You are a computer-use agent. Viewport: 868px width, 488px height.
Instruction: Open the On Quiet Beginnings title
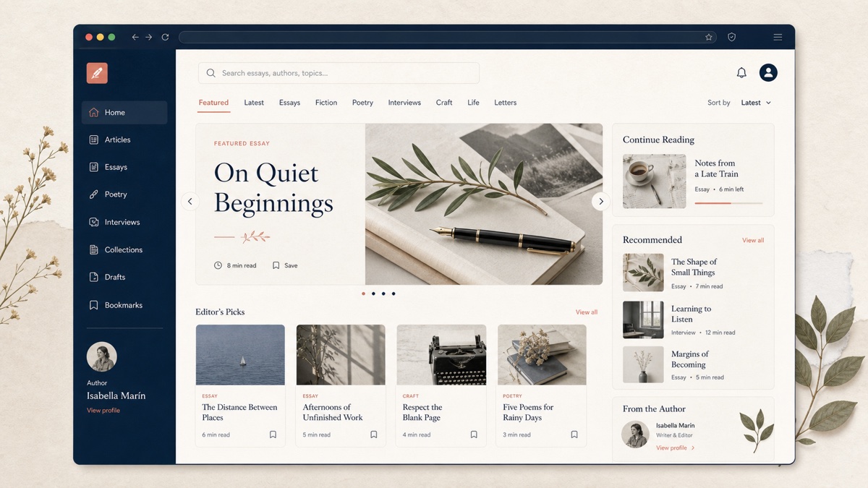(x=273, y=188)
